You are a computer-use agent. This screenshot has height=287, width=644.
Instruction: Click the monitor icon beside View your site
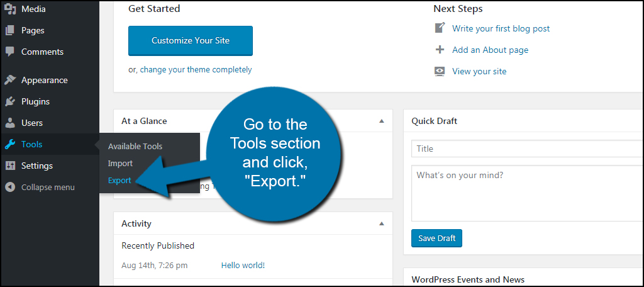click(x=440, y=71)
